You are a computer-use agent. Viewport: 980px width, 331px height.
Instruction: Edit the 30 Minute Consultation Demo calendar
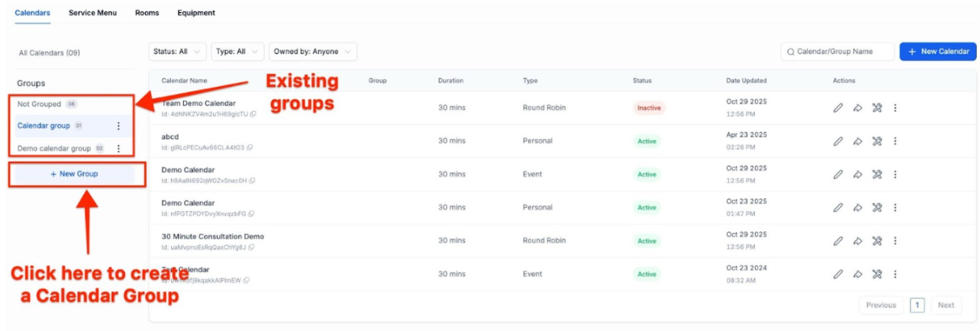tap(838, 240)
